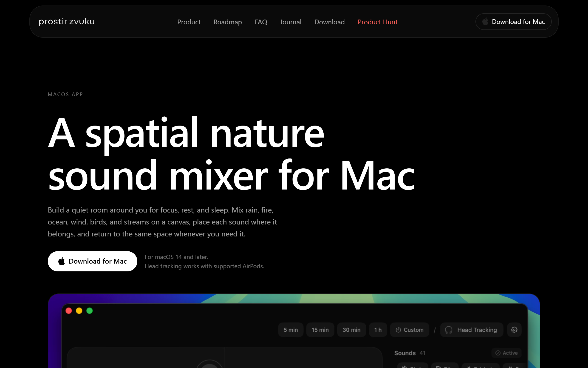The height and width of the screenshot is (368, 588).
Task: Select the 30 min timer preset
Action: (351, 330)
